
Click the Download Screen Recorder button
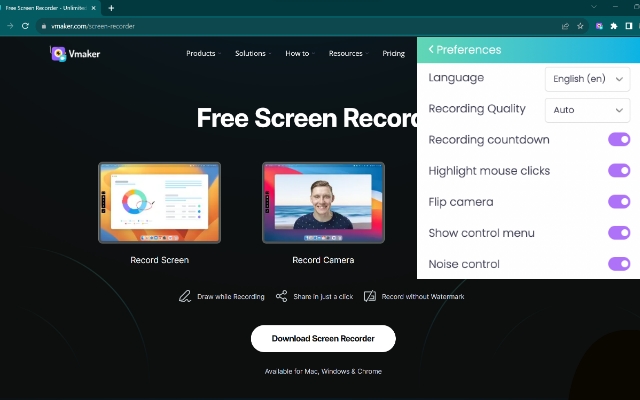tap(323, 339)
